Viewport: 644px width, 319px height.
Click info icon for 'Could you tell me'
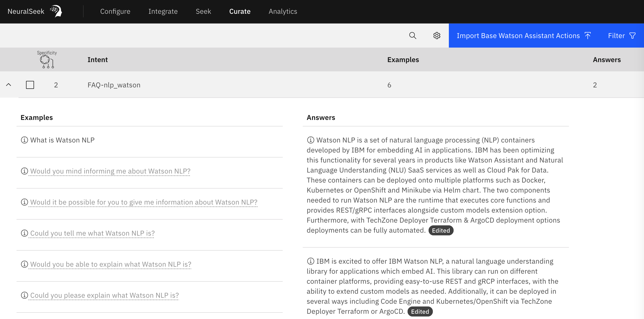pos(24,233)
